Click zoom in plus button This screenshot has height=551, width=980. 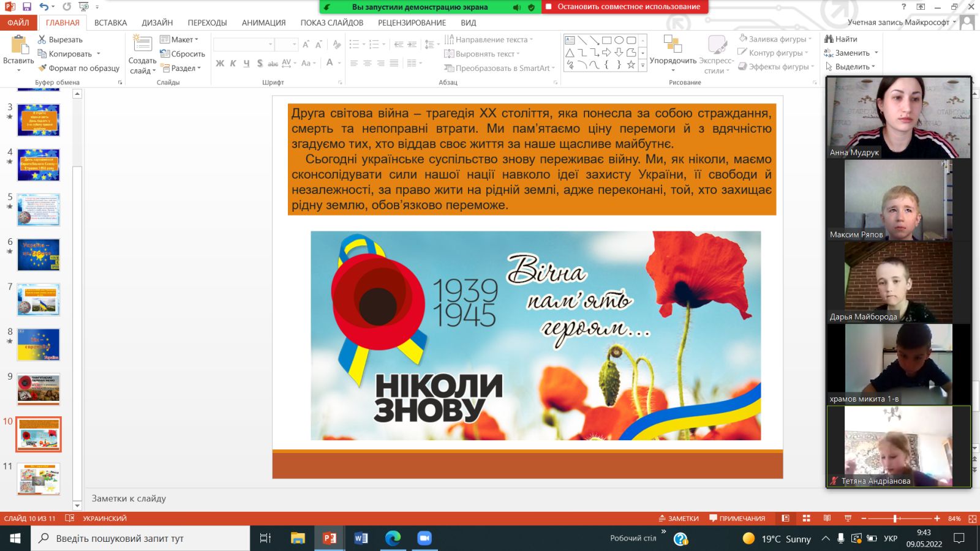click(937, 519)
